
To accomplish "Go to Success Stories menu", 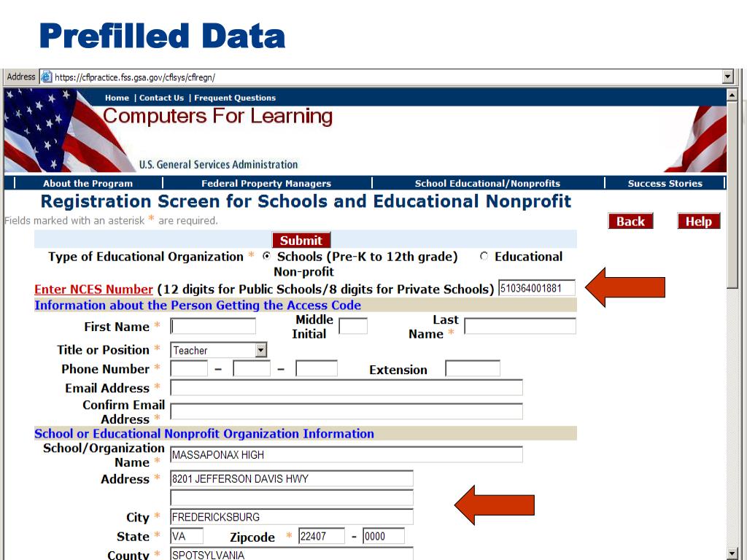I will (665, 183).
